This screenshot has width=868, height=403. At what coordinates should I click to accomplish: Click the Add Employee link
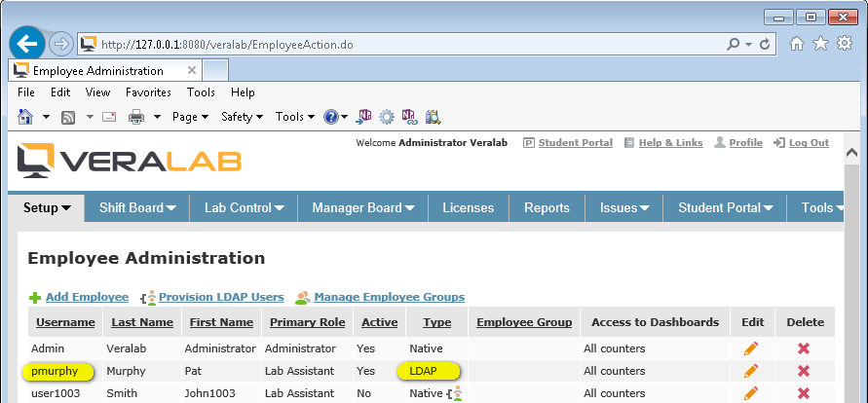tap(87, 297)
